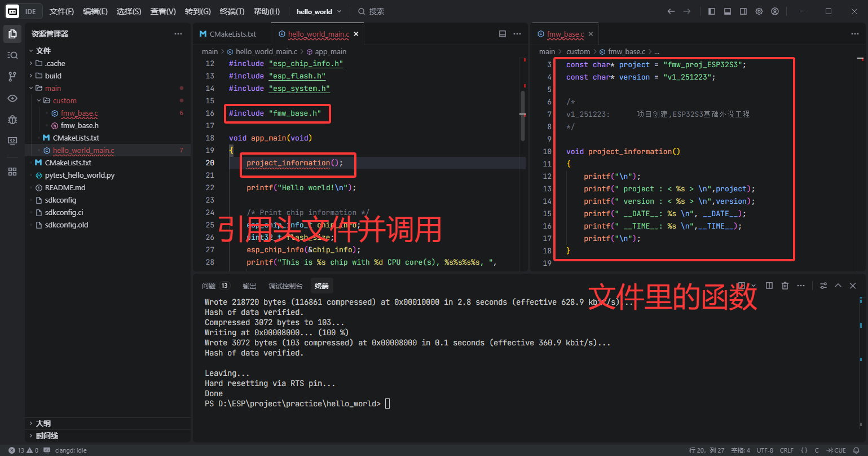The image size is (868, 456).
Task: Open the new terminal profile dropdown arrow
Action: click(x=755, y=286)
